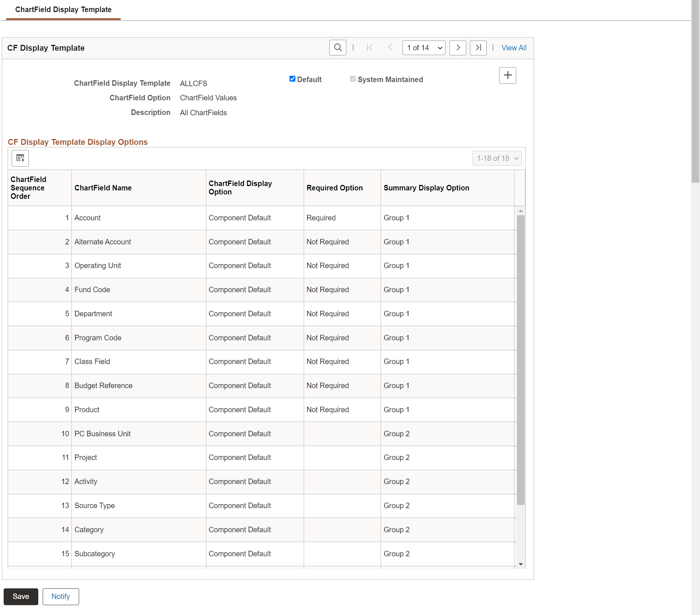Select the CF Display Template section header

pyautogui.click(x=46, y=48)
